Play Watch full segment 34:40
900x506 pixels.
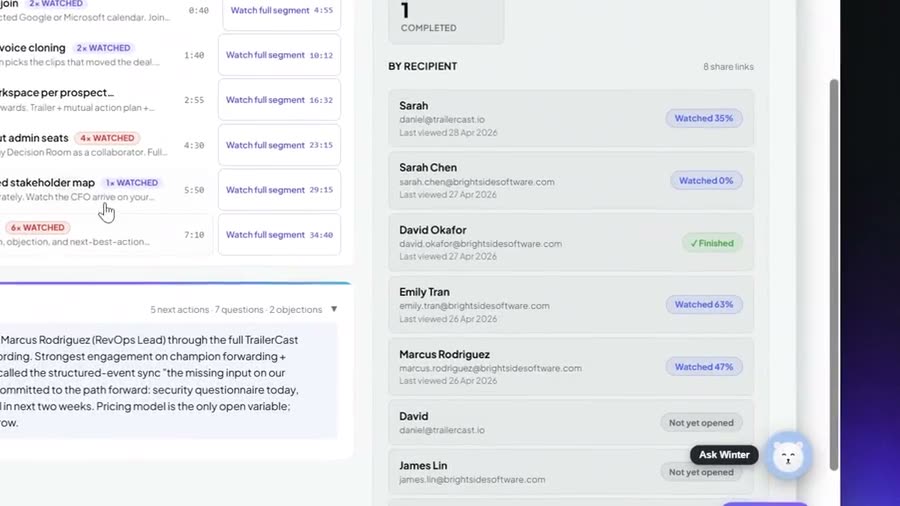280,235
